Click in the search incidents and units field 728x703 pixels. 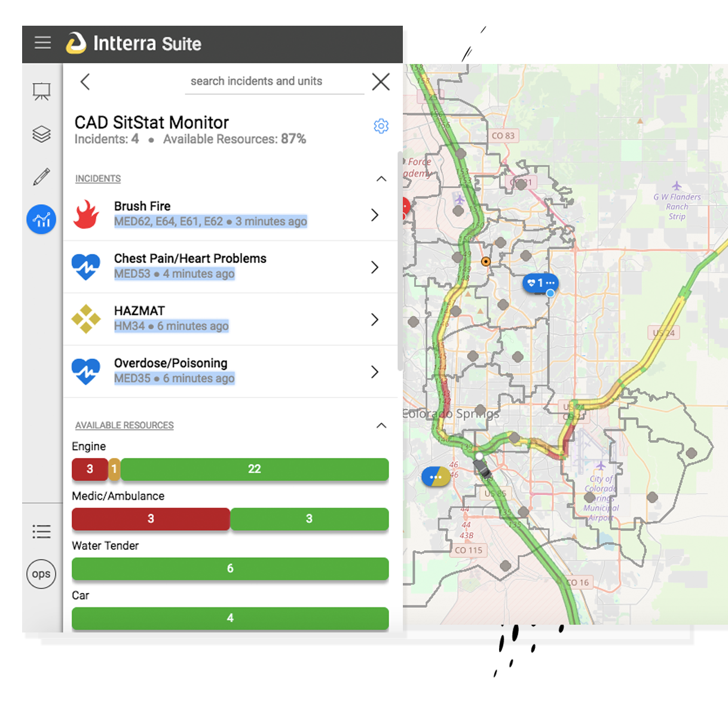point(275,82)
